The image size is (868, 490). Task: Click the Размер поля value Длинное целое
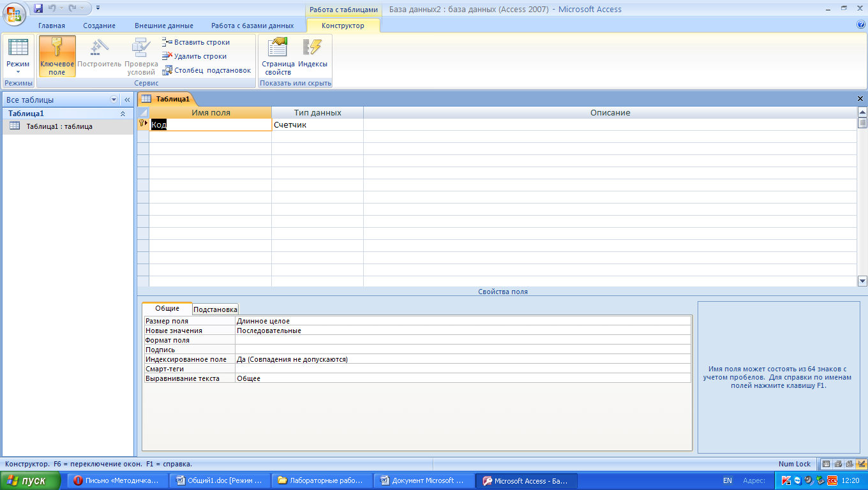(463, 321)
